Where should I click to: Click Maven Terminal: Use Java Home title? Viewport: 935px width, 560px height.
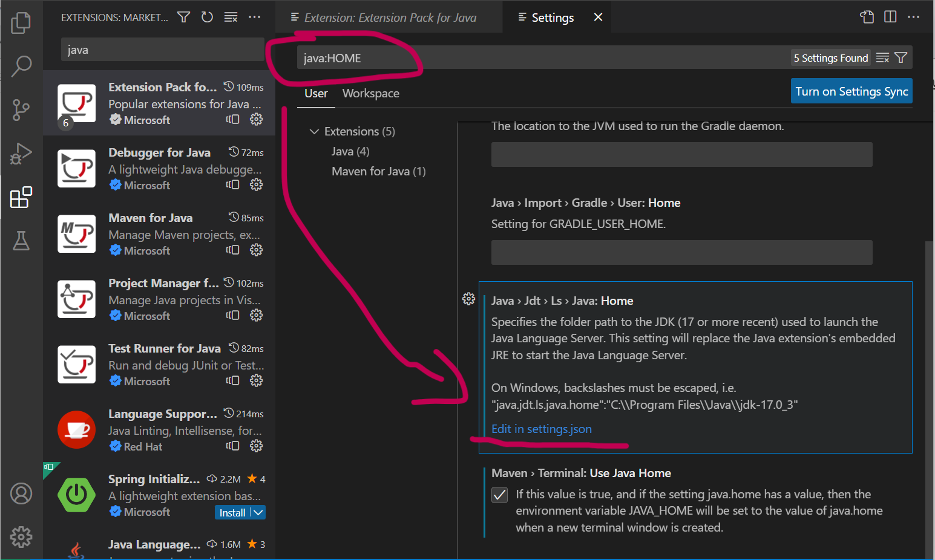tap(581, 473)
